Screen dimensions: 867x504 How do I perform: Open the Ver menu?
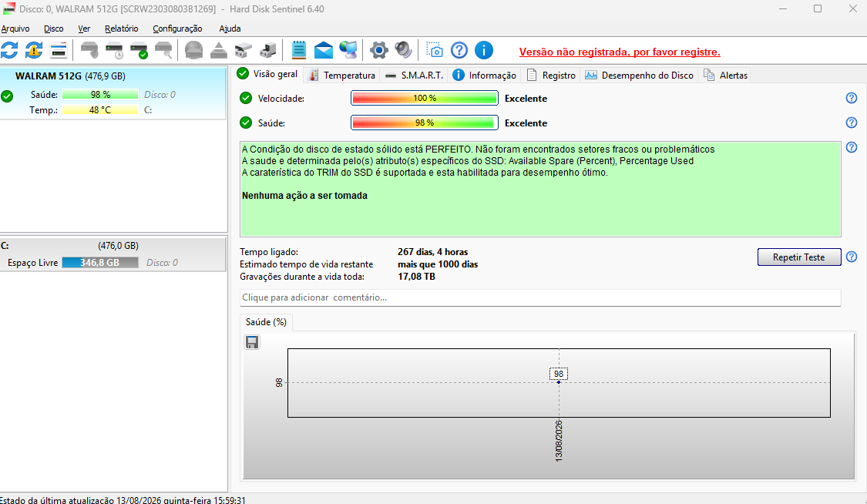[x=84, y=29]
